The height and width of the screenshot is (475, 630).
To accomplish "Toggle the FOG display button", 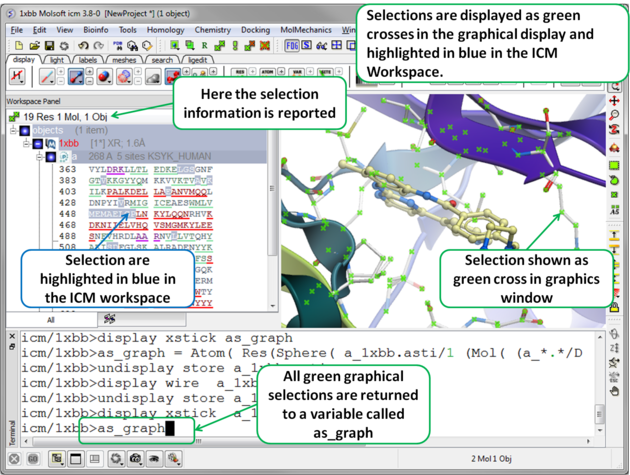I will tap(292, 46).
